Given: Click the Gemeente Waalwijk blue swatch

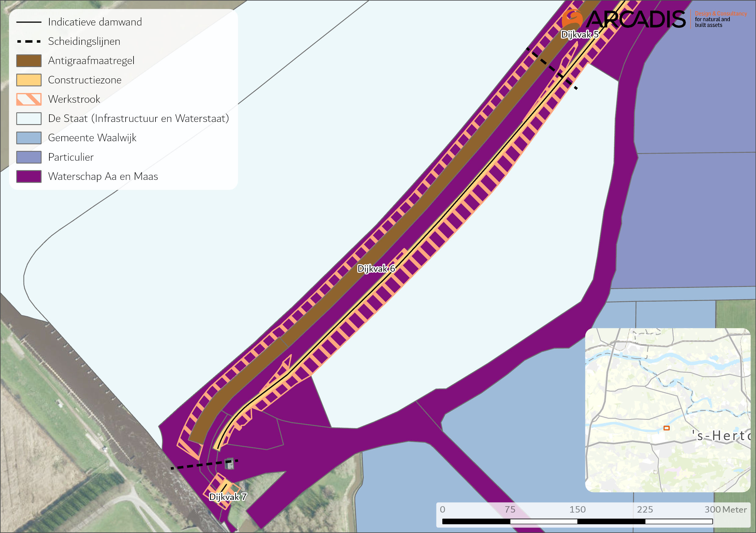Looking at the screenshot, I should pyautogui.click(x=29, y=138).
